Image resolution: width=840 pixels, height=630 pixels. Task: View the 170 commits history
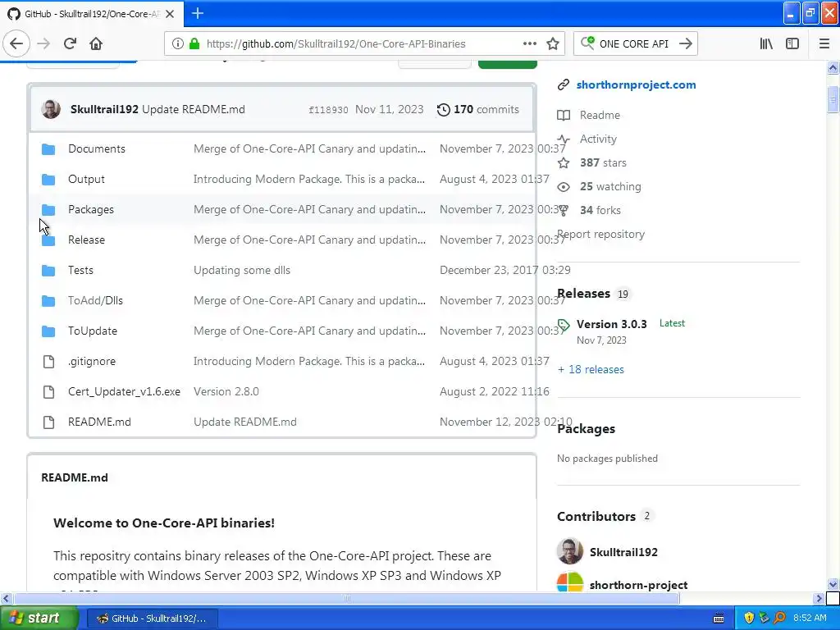(478, 109)
